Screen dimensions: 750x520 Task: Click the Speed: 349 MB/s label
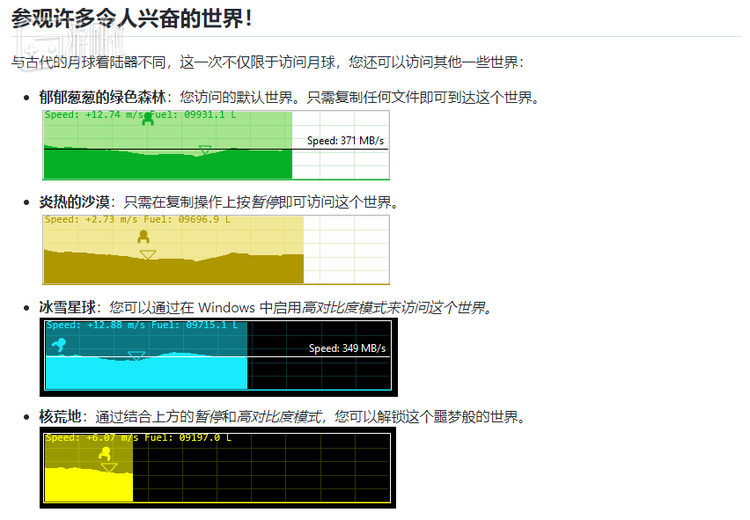pos(346,349)
